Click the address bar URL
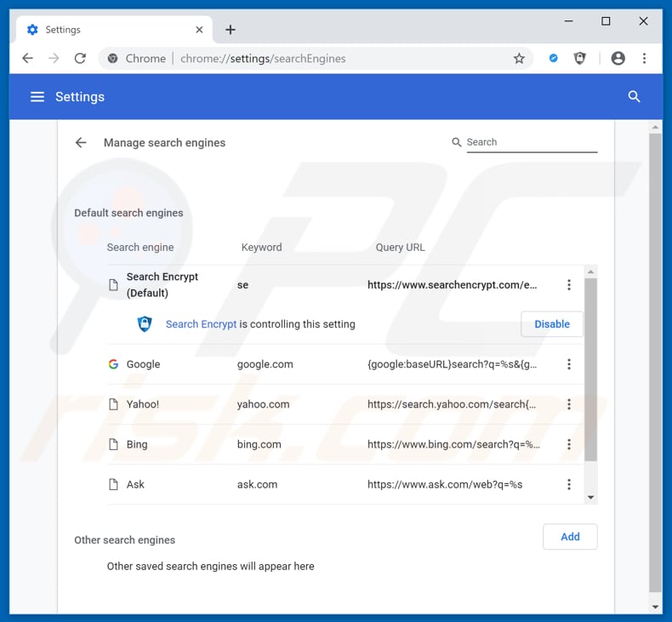 pyautogui.click(x=263, y=59)
